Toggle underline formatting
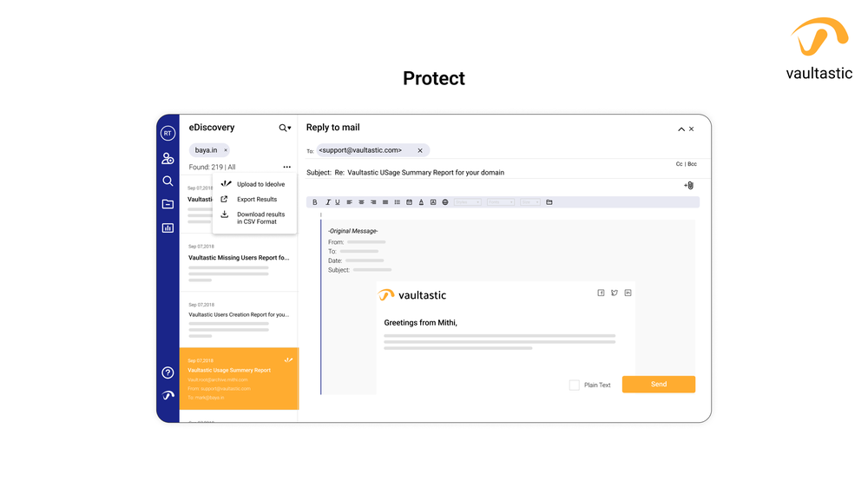 coord(338,202)
